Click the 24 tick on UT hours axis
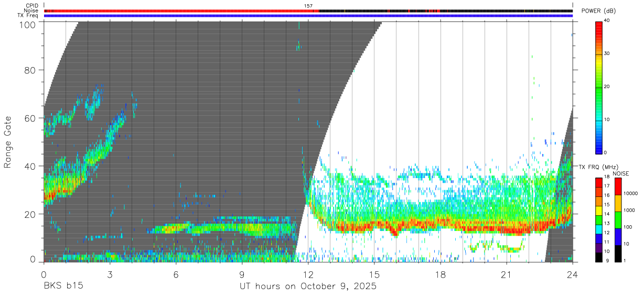This screenshot has height=297, width=644. pyautogui.click(x=573, y=274)
